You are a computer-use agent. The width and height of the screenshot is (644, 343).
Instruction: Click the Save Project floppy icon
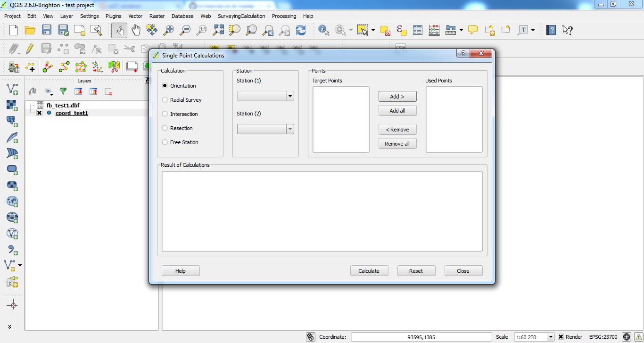point(46,30)
